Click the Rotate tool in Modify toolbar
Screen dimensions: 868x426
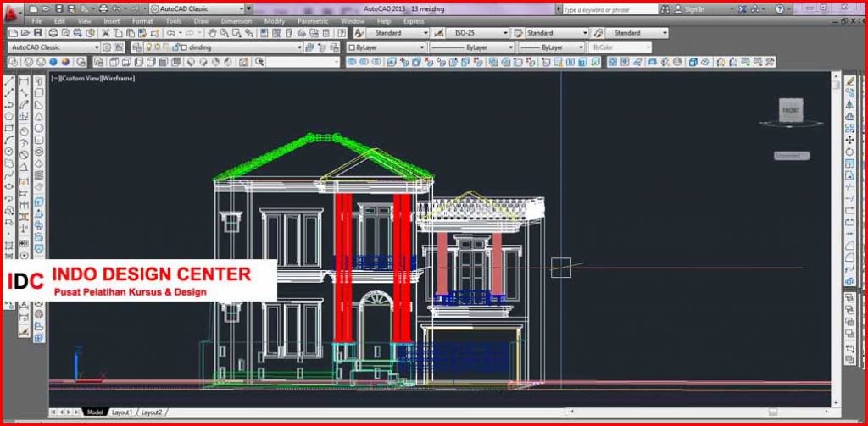pyautogui.click(x=850, y=152)
